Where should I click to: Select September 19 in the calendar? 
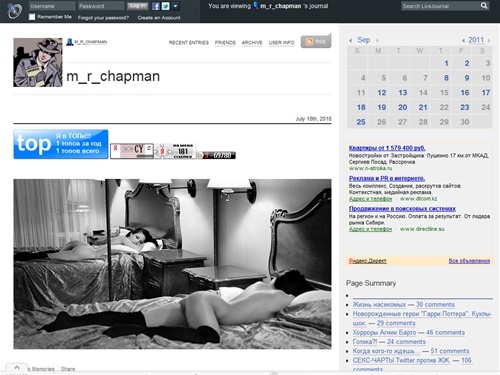[382, 107]
